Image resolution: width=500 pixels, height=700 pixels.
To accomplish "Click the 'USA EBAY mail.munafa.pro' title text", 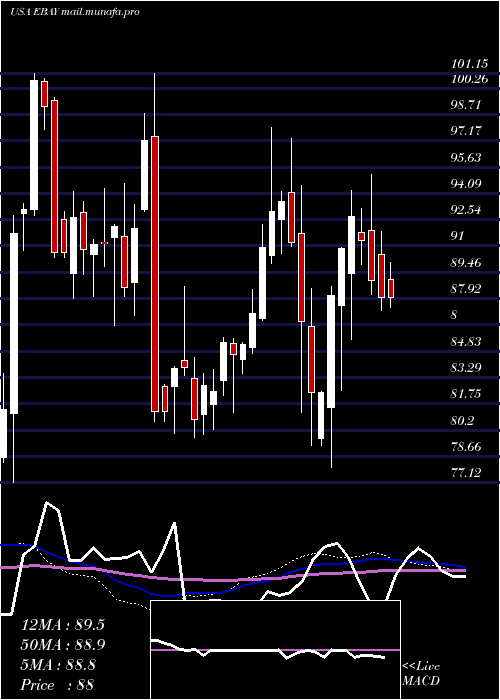I will [x=75, y=12].
